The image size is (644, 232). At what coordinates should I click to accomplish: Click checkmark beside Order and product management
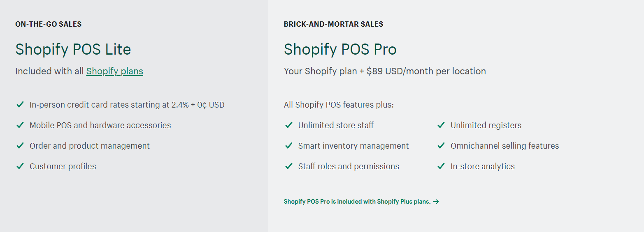tap(20, 146)
